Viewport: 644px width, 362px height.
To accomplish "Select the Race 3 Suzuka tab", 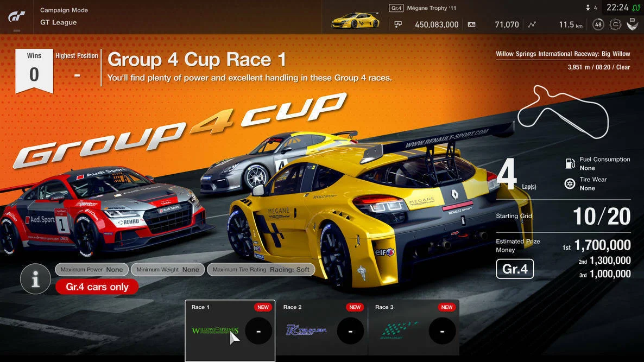I will pos(414,330).
